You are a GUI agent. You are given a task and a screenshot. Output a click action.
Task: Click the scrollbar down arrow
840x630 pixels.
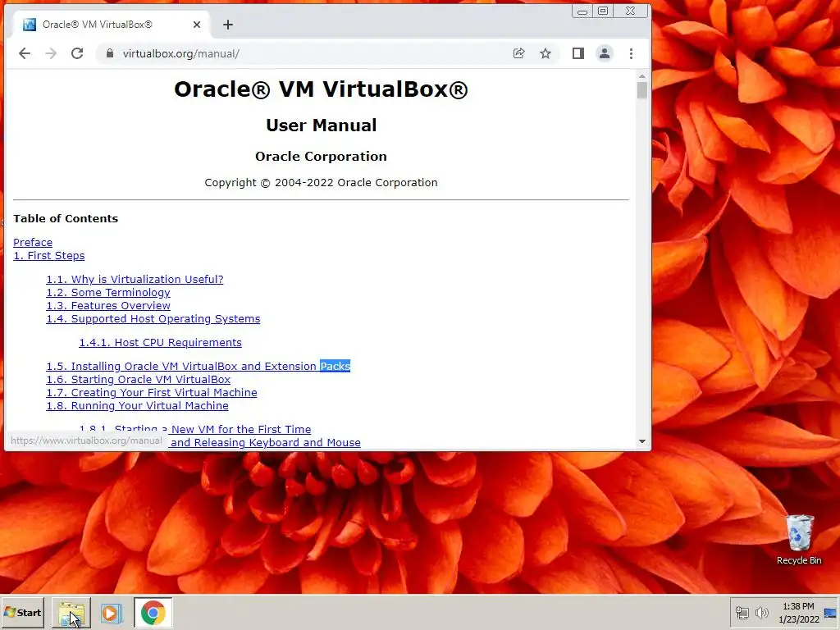(x=641, y=441)
